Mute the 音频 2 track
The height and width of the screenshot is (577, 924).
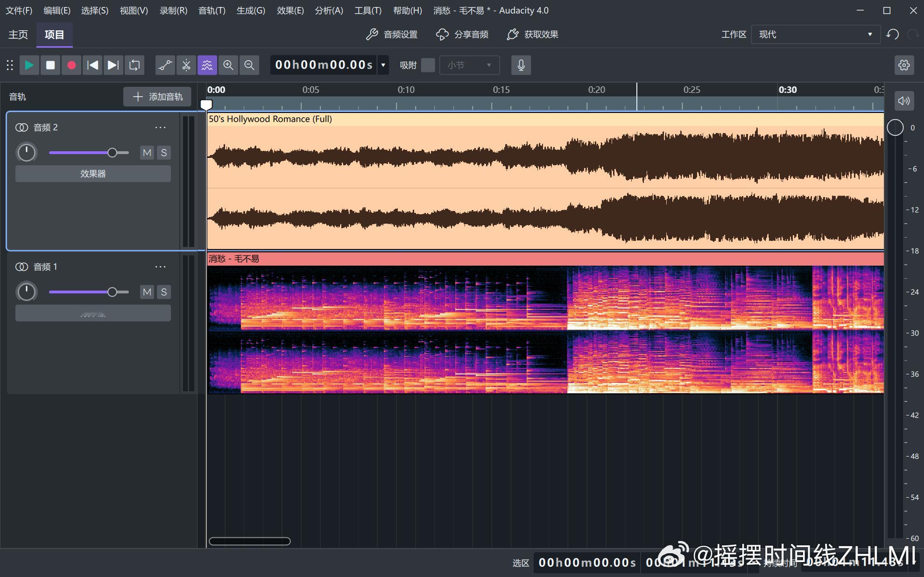pos(147,153)
